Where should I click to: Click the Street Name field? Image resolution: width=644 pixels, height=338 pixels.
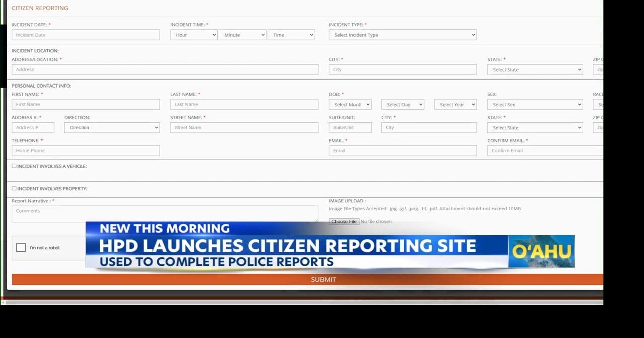244,127
